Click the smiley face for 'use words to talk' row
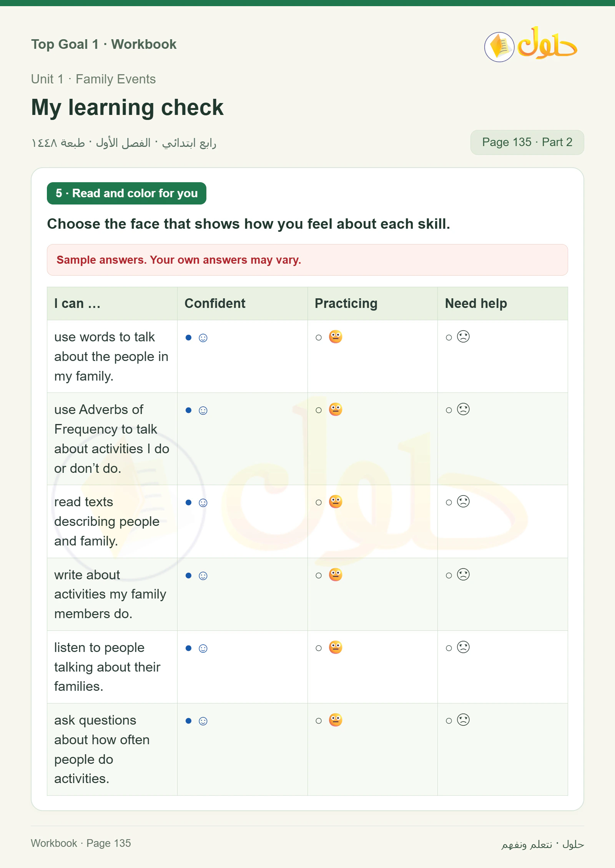Screen dimensions: 615x868 click(203, 338)
